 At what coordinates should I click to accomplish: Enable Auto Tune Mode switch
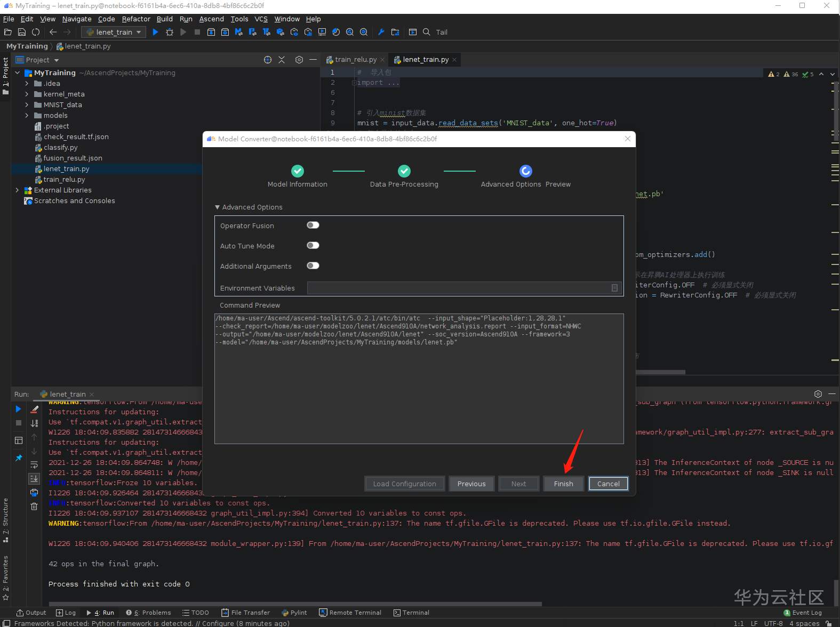pos(313,245)
